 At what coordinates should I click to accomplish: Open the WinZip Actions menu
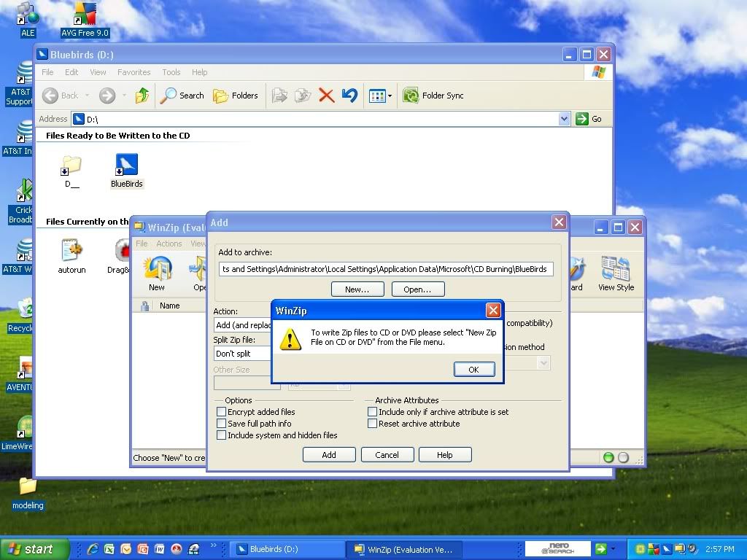tap(169, 244)
